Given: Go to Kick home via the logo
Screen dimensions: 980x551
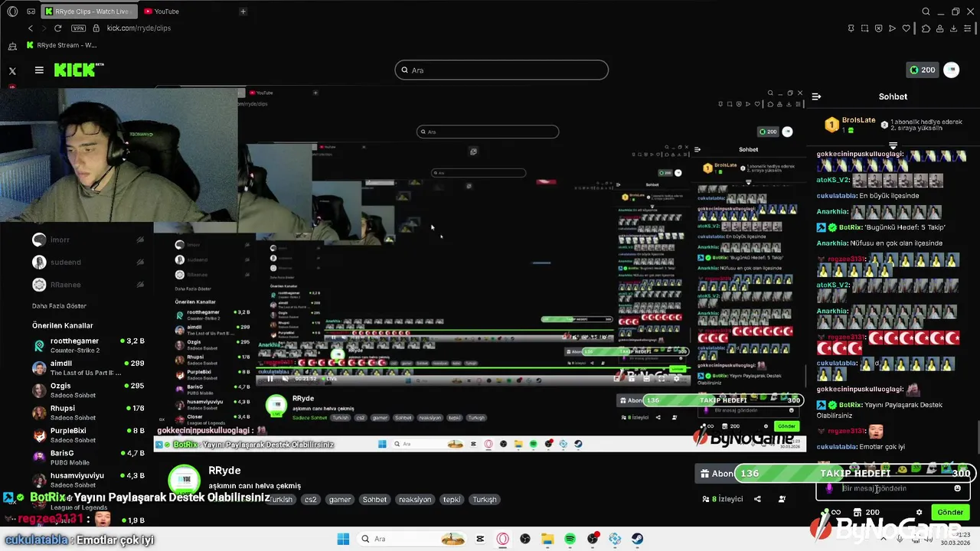Looking at the screenshot, I should click(79, 70).
